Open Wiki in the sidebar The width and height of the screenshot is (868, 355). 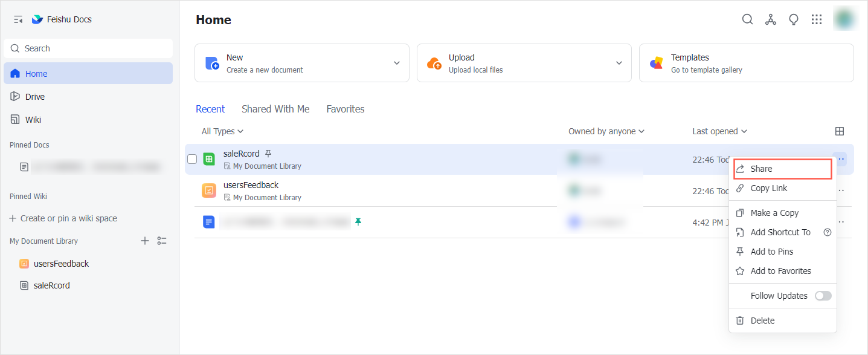[88, 119]
